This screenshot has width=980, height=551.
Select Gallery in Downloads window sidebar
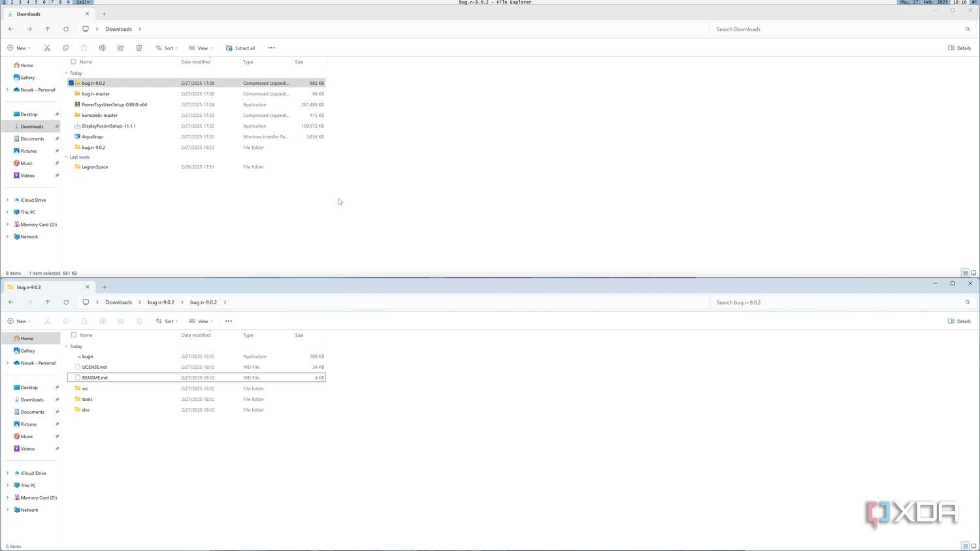tap(27, 77)
